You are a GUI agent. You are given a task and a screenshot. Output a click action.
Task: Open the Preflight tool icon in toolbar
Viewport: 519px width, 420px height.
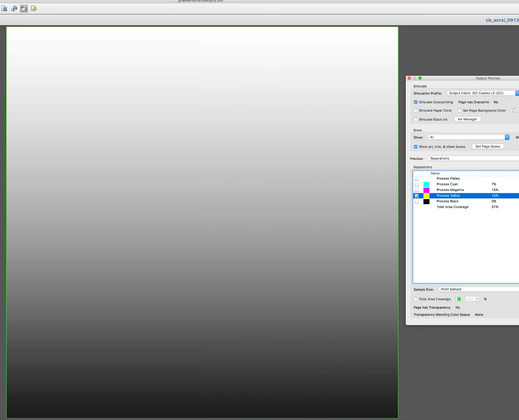[x=5, y=9]
